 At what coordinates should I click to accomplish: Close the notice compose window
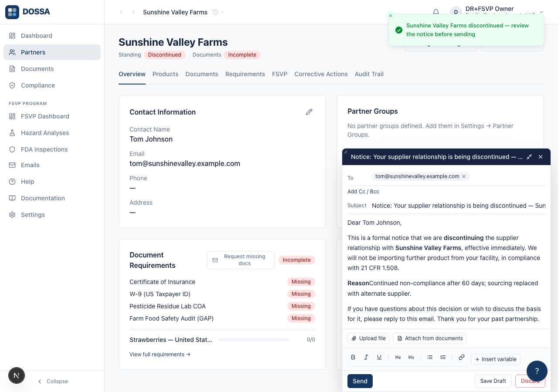tap(541, 157)
